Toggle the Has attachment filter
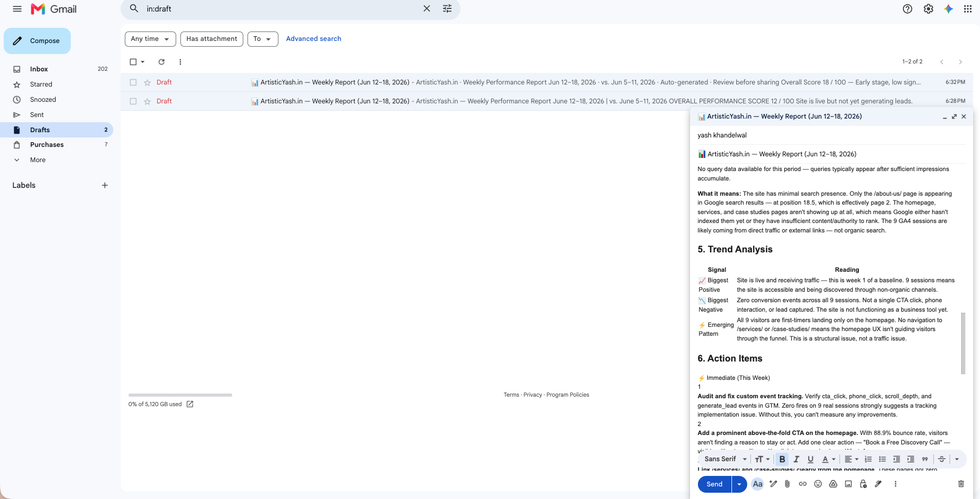Image resolution: width=980 pixels, height=499 pixels. point(212,39)
